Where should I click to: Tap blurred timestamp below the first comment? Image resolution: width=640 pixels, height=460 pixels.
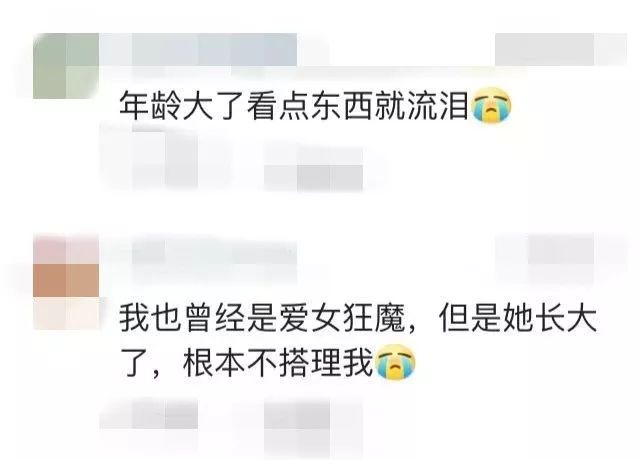(149, 159)
